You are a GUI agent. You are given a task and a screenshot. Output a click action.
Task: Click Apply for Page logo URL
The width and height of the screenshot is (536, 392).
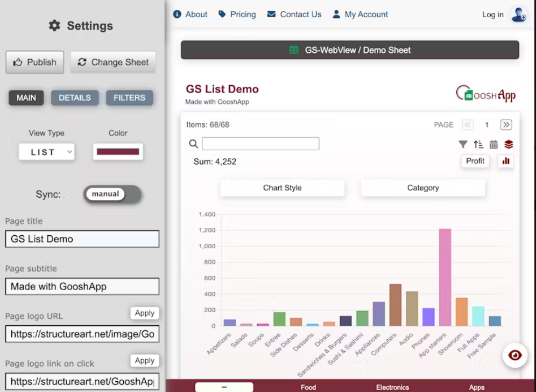coord(145,313)
